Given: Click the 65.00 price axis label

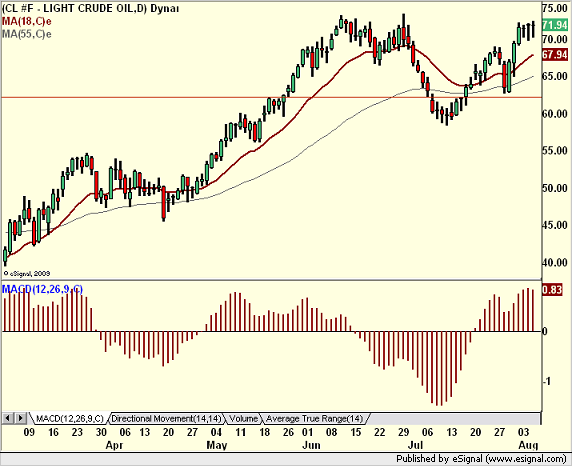Looking at the screenshot, I should point(555,76).
